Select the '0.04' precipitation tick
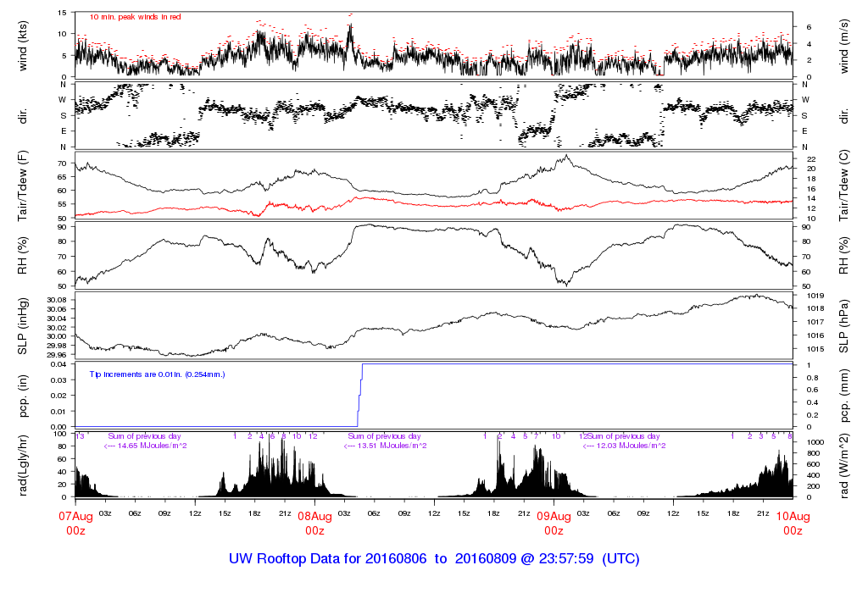 click(58, 364)
